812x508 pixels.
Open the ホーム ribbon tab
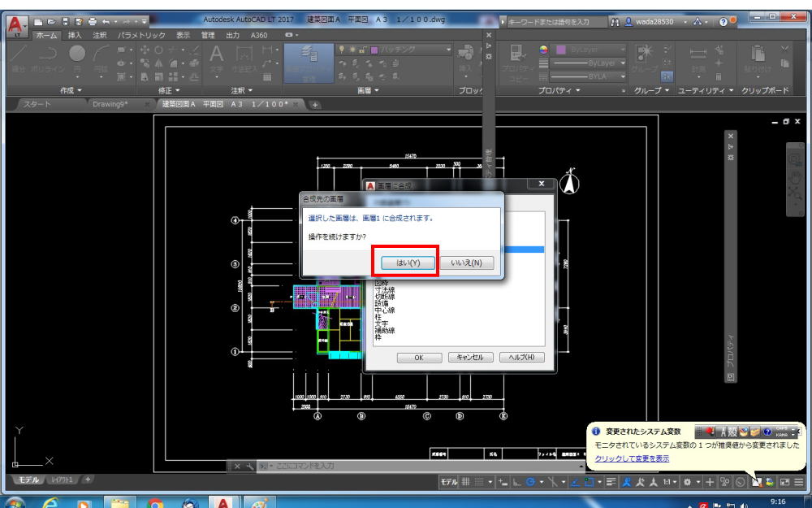click(x=46, y=35)
